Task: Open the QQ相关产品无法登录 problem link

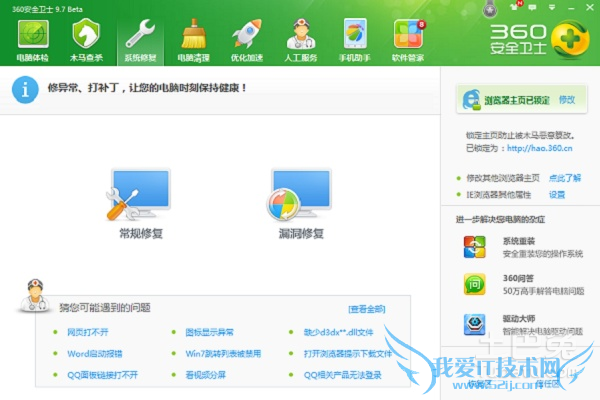Action: pos(342,375)
